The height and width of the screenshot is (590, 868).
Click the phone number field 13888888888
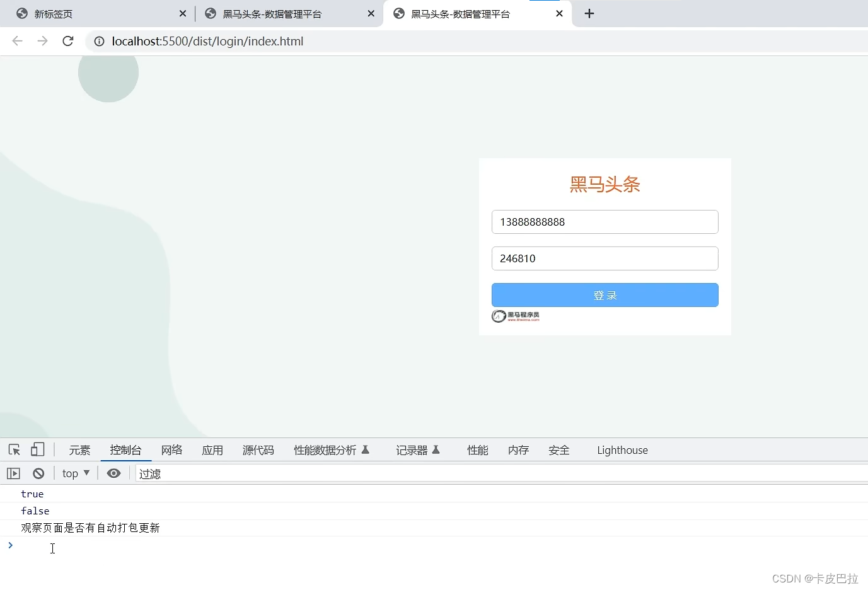tap(605, 222)
